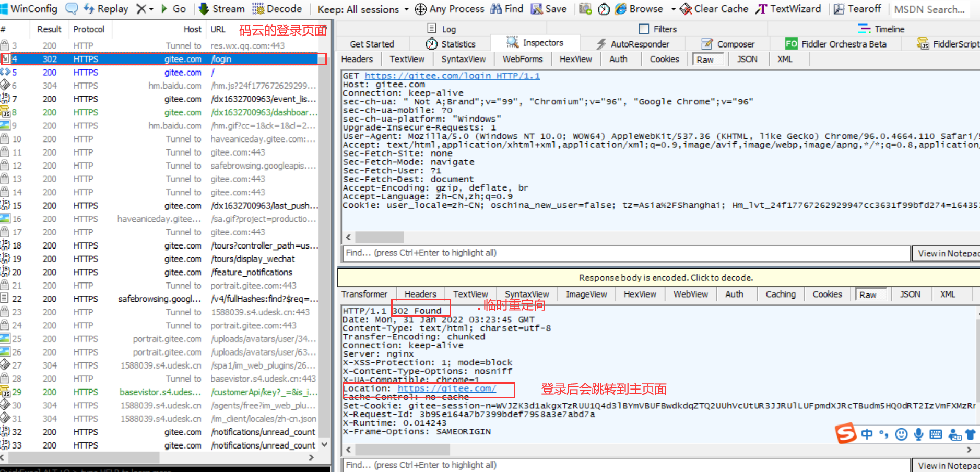Select request Headers inspector tab
The height and width of the screenshot is (472, 980).
point(357,59)
